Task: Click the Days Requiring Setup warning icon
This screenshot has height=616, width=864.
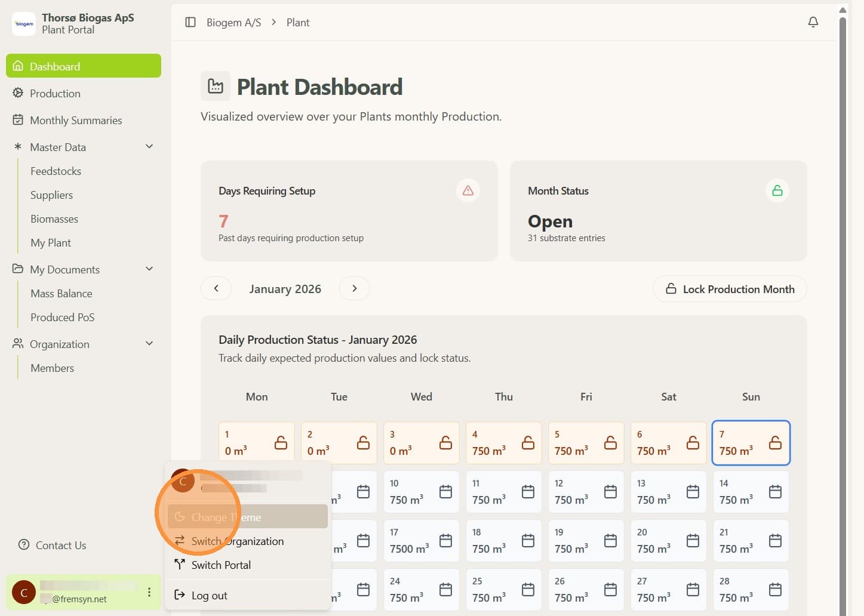Action: pyautogui.click(x=468, y=190)
